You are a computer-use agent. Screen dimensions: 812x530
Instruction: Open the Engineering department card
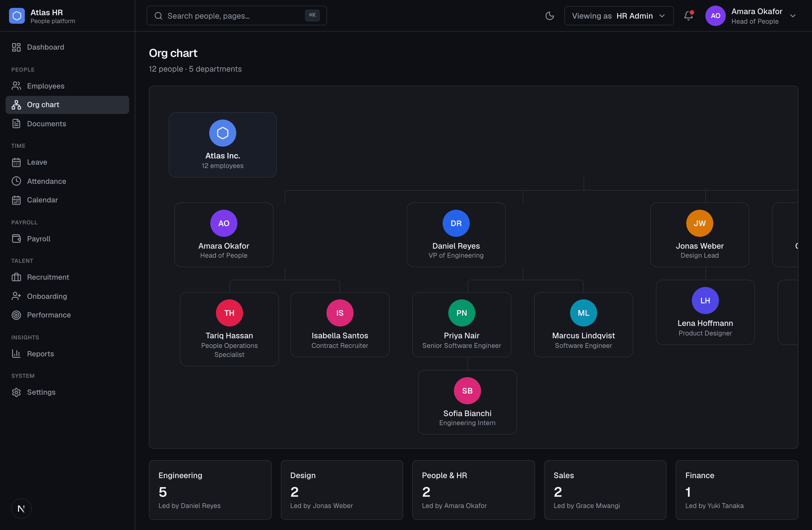(210, 490)
